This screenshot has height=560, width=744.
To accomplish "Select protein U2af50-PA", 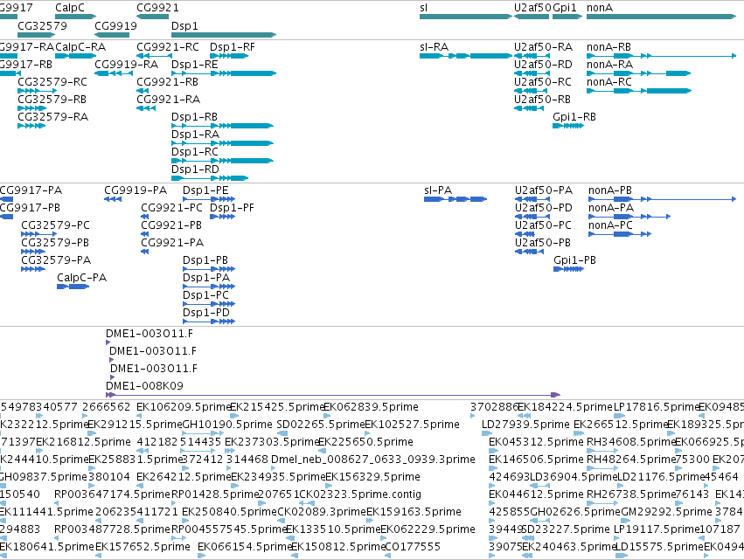I will [x=532, y=199].
